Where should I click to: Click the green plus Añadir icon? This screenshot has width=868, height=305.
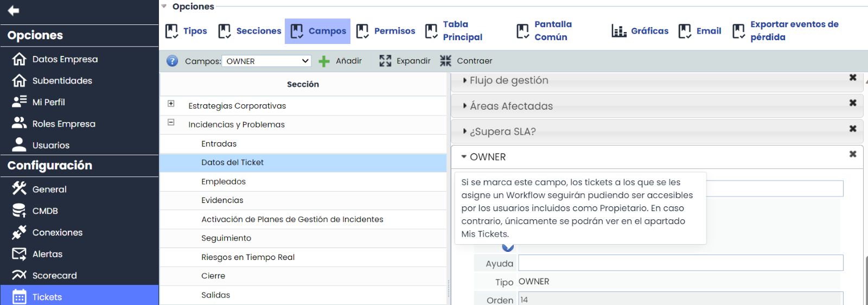coord(324,61)
